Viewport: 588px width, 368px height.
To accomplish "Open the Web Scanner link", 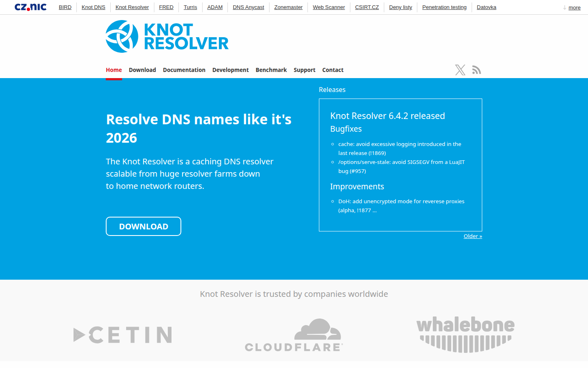I will [329, 7].
